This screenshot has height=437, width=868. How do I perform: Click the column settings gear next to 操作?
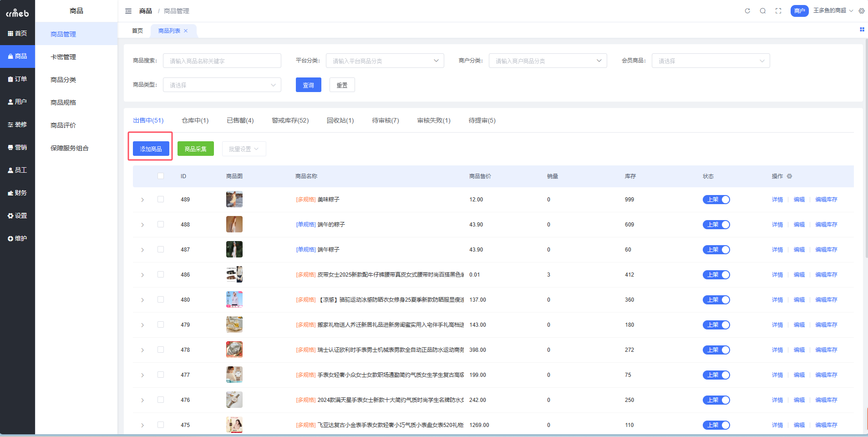(790, 176)
